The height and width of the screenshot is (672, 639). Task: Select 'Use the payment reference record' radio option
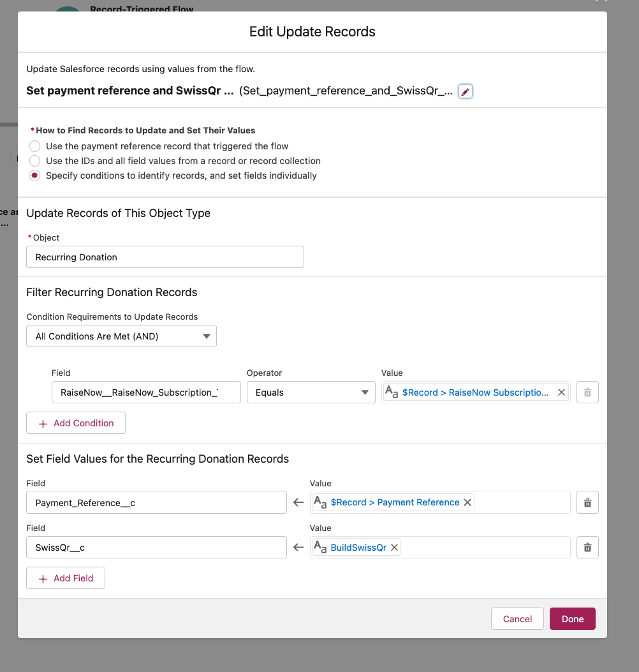[x=34, y=146]
